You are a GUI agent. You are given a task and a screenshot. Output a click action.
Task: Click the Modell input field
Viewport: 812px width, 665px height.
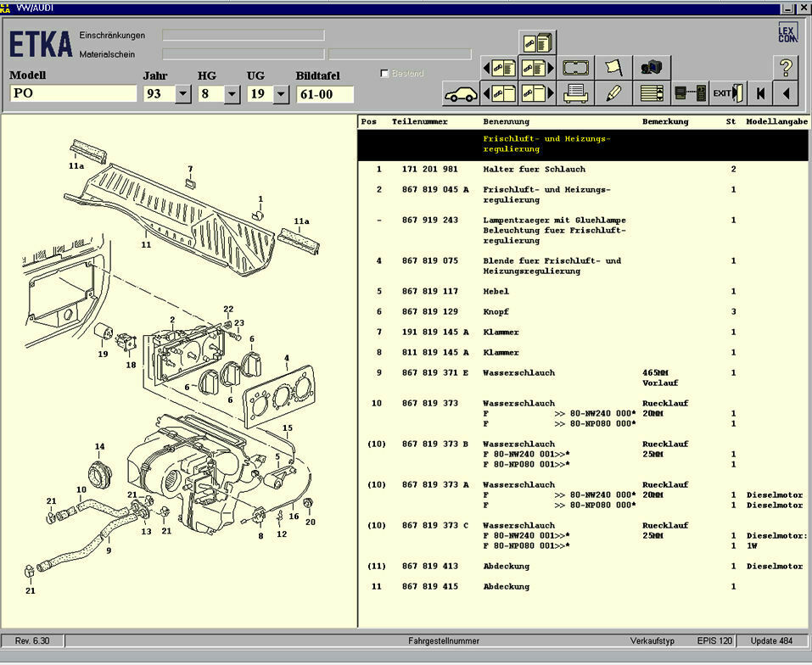click(73, 94)
